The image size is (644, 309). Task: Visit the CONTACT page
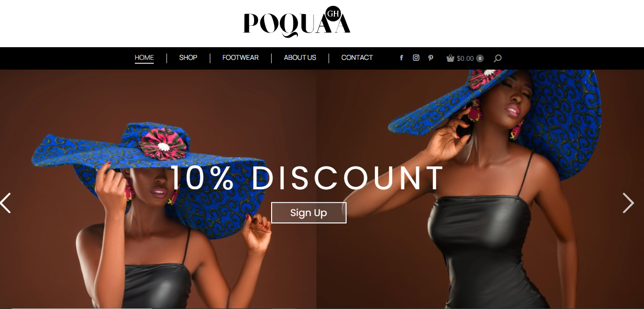[x=357, y=57]
